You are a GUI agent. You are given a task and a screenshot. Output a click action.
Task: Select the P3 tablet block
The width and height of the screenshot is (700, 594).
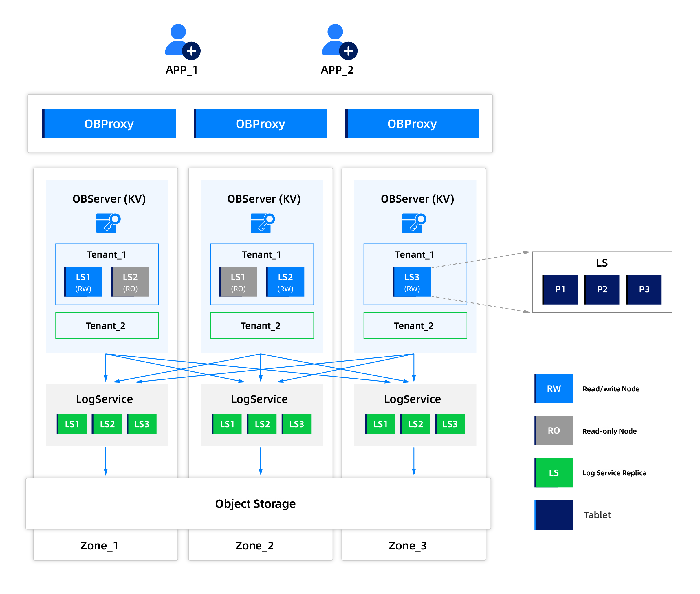pyautogui.click(x=644, y=289)
